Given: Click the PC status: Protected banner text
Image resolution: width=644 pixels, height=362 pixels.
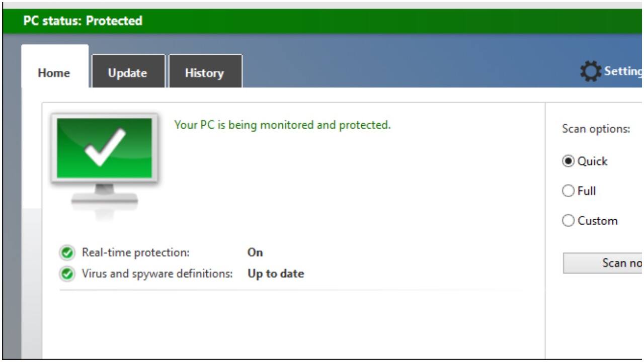Looking at the screenshot, I should coord(83,21).
